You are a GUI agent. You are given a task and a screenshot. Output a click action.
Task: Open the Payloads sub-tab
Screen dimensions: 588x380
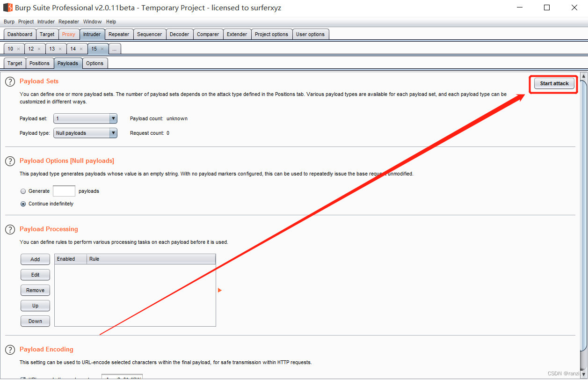click(68, 63)
